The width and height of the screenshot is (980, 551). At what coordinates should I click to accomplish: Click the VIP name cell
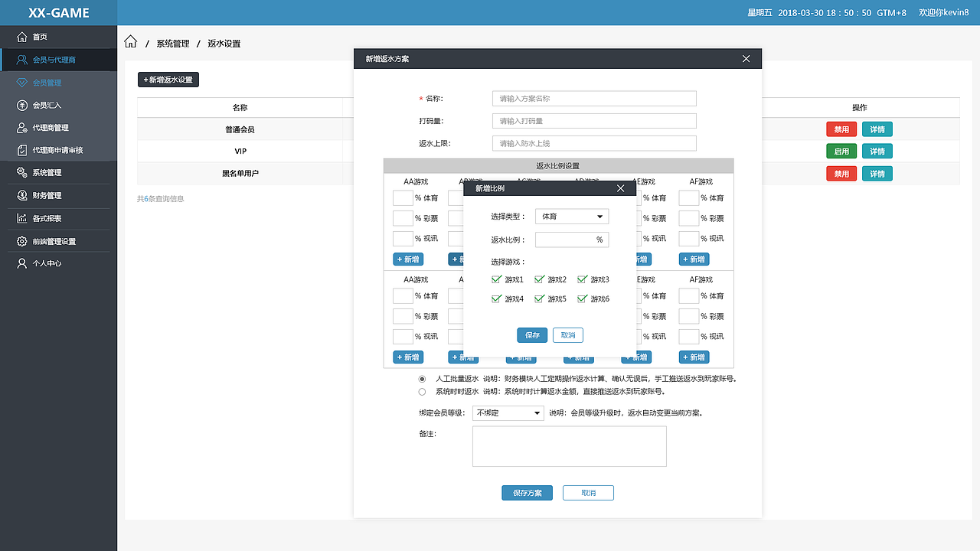(240, 152)
